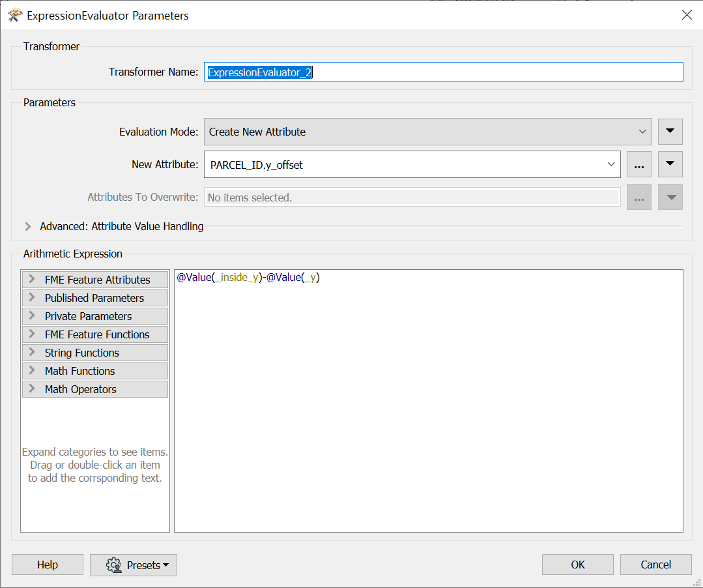
Task: Click the ellipsis button beside New Attribute
Action: click(x=638, y=164)
